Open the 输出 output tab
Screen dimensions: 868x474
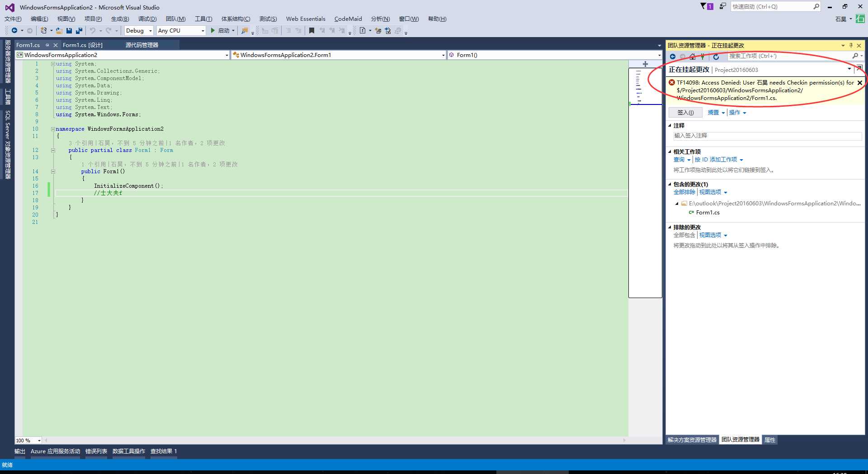click(20, 451)
